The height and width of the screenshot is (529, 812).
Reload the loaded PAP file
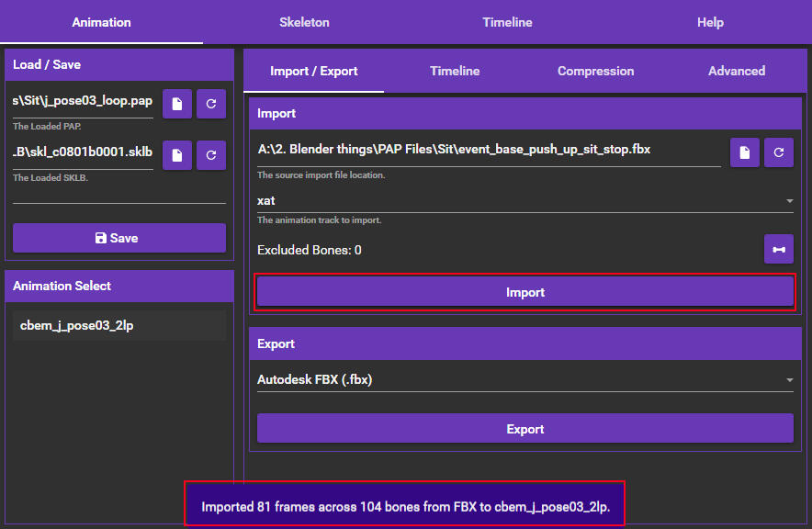click(x=211, y=104)
